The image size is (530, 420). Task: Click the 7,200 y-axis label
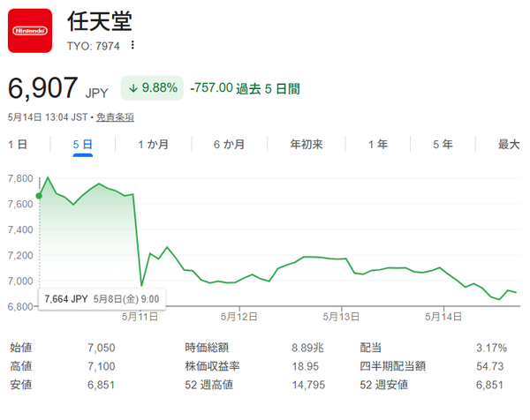pos(20,255)
